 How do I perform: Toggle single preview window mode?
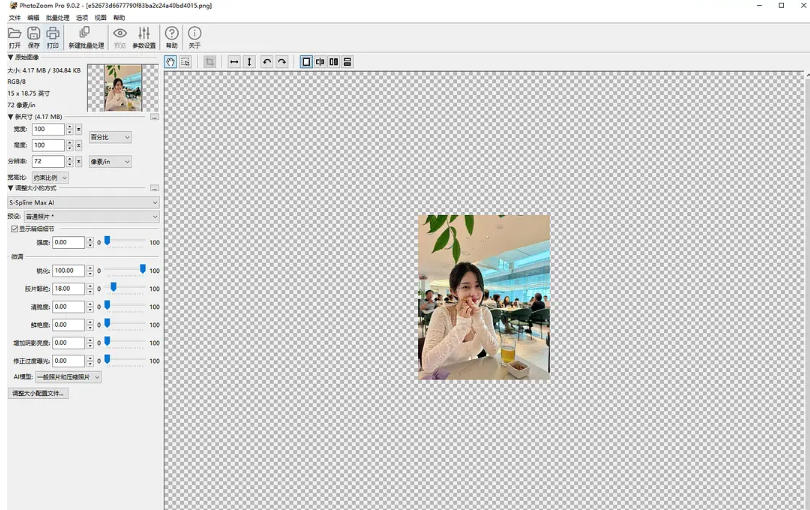pyautogui.click(x=306, y=62)
